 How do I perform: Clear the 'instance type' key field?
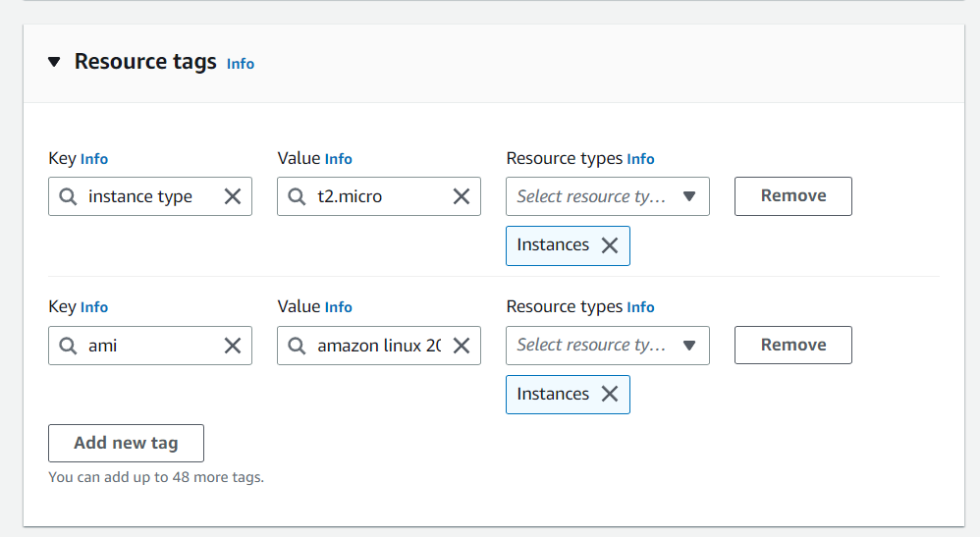[x=233, y=196]
